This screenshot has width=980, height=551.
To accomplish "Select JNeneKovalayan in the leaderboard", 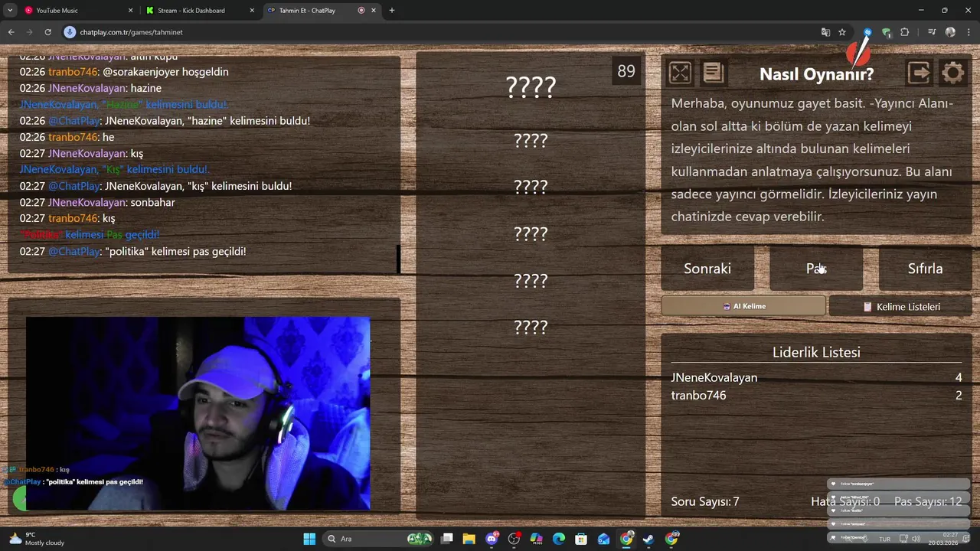I will tap(714, 377).
